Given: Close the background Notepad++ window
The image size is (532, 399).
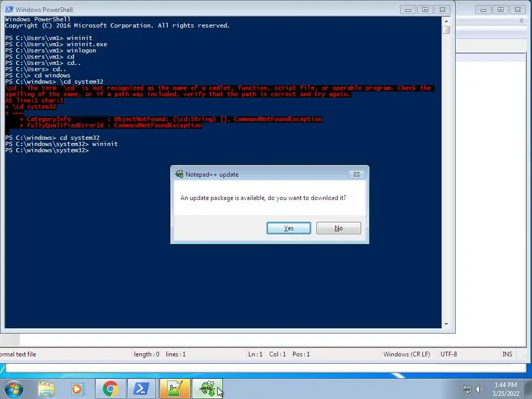Looking at the screenshot, I should [x=518, y=10].
